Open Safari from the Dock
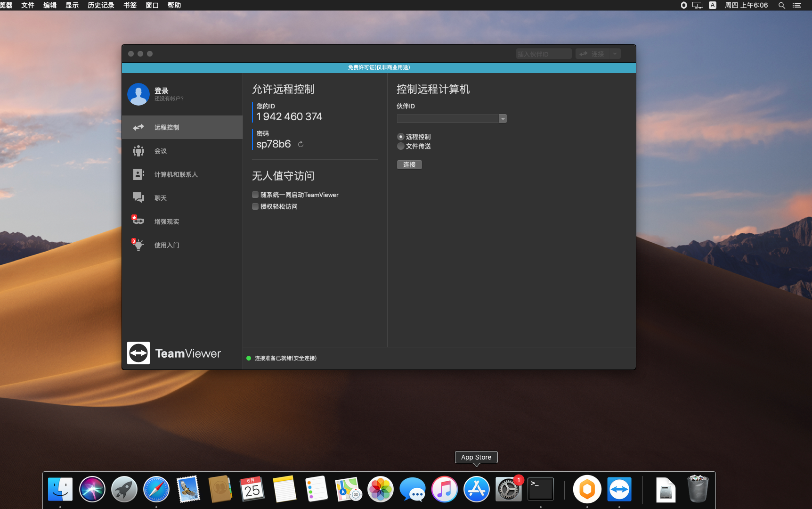This screenshot has height=509, width=812. click(x=156, y=489)
